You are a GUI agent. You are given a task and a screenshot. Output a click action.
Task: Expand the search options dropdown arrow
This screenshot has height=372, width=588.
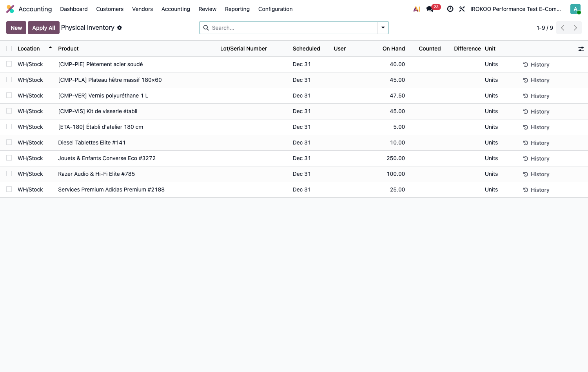[383, 28]
